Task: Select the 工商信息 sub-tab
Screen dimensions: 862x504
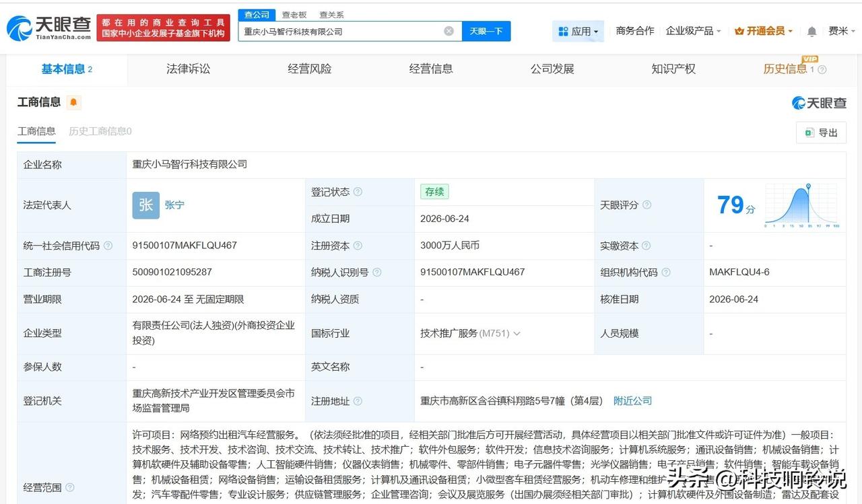Action: 36,131
